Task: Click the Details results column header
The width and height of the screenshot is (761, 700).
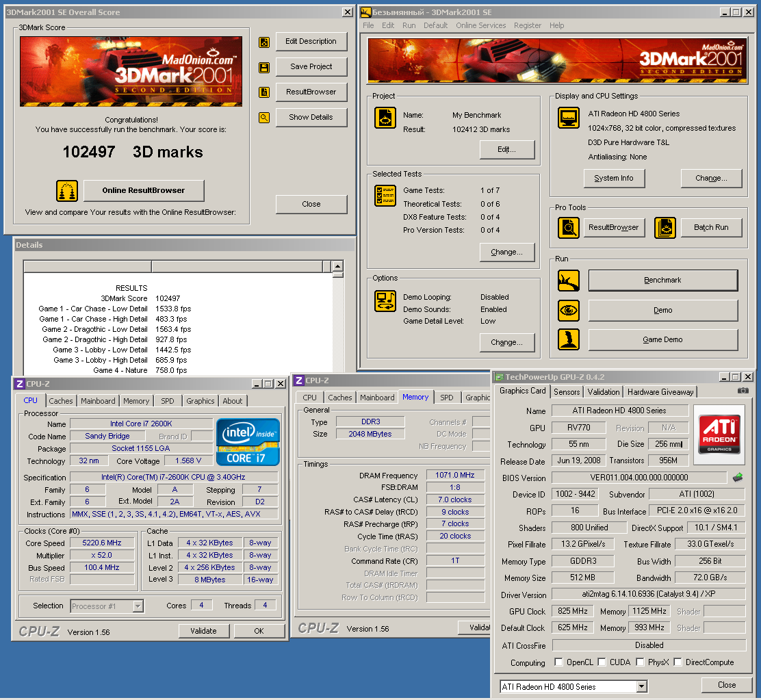Action: click(x=237, y=266)
